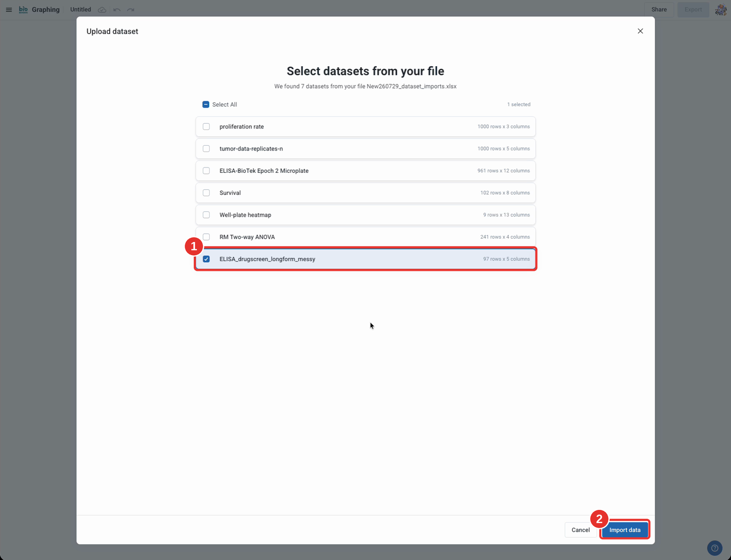Open the help question mark button
Image resolution: width=731 pixels, height=560 pixels.
pyautogui.click(x=714, y=548)
